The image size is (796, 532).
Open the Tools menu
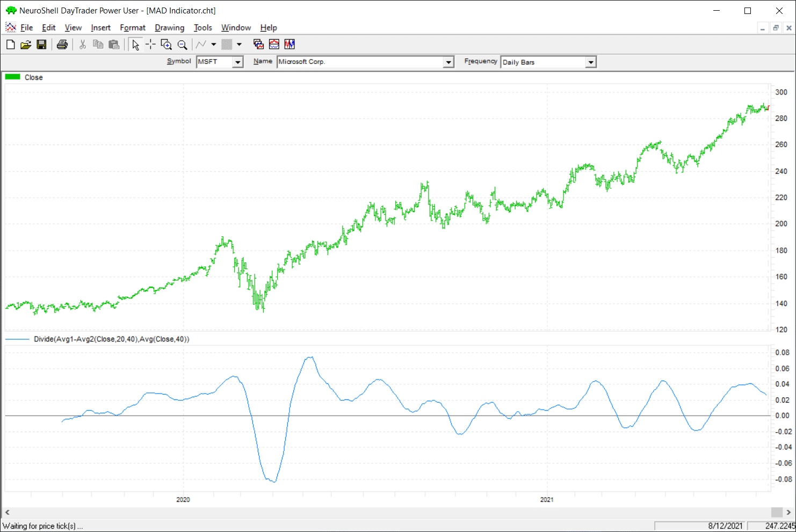(203, 28)
